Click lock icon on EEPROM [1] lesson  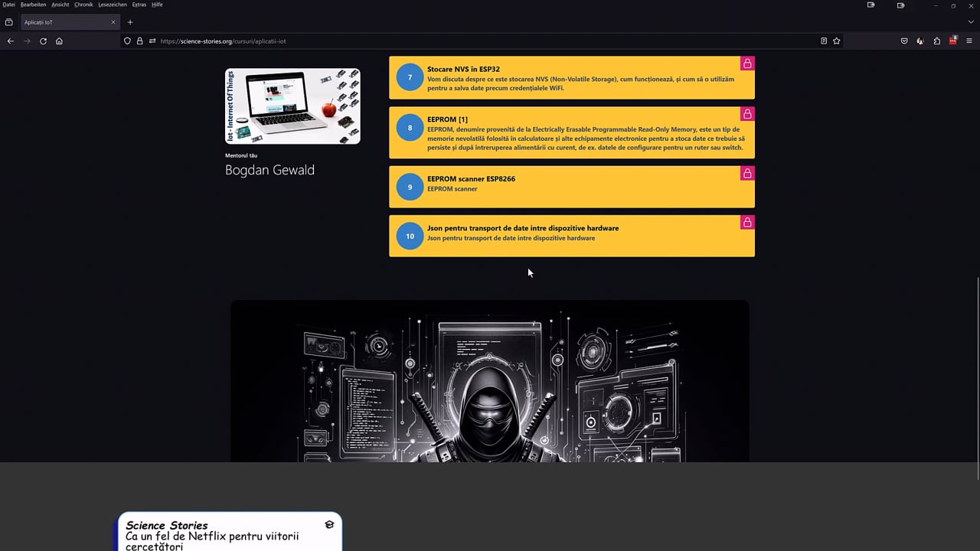click(747, 114)
